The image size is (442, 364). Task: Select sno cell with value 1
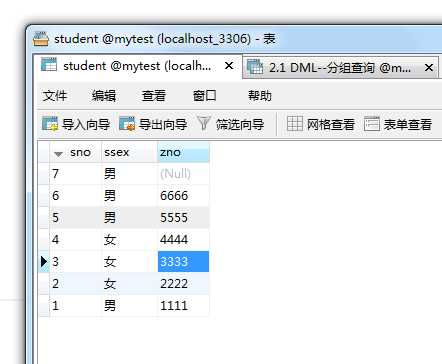click(76, 306)
